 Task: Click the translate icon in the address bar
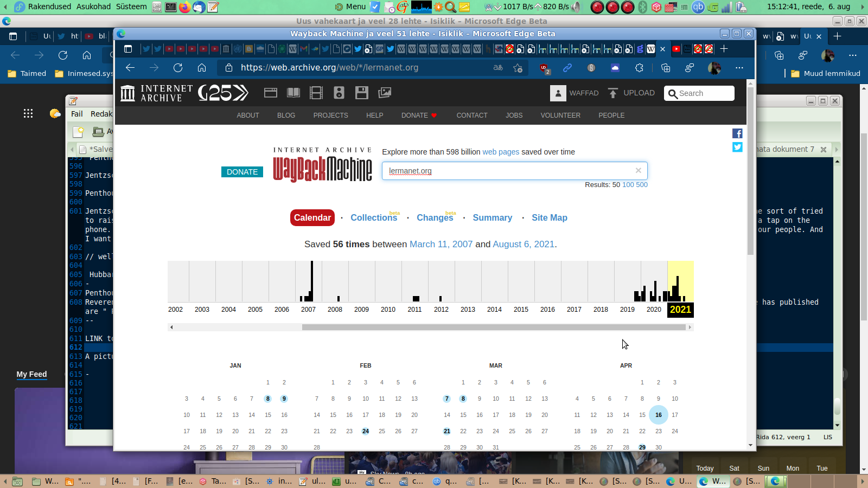click(498, 68)
